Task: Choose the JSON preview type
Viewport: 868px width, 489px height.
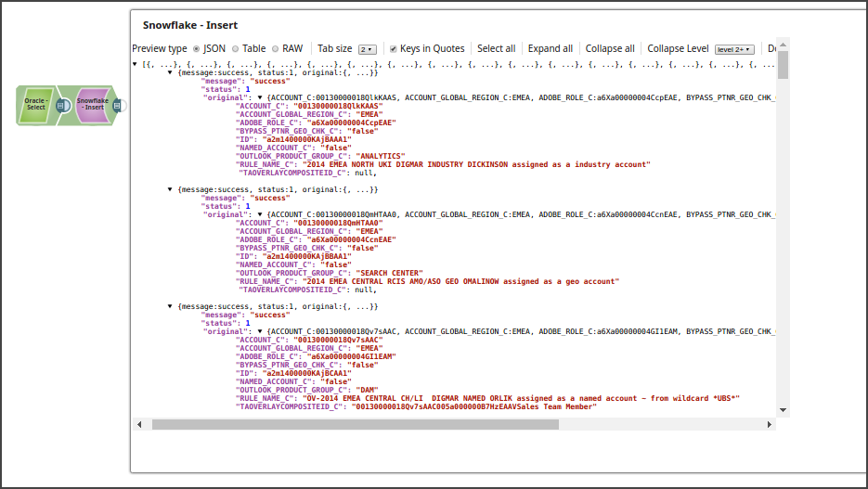Action: (x=197, y=49)
